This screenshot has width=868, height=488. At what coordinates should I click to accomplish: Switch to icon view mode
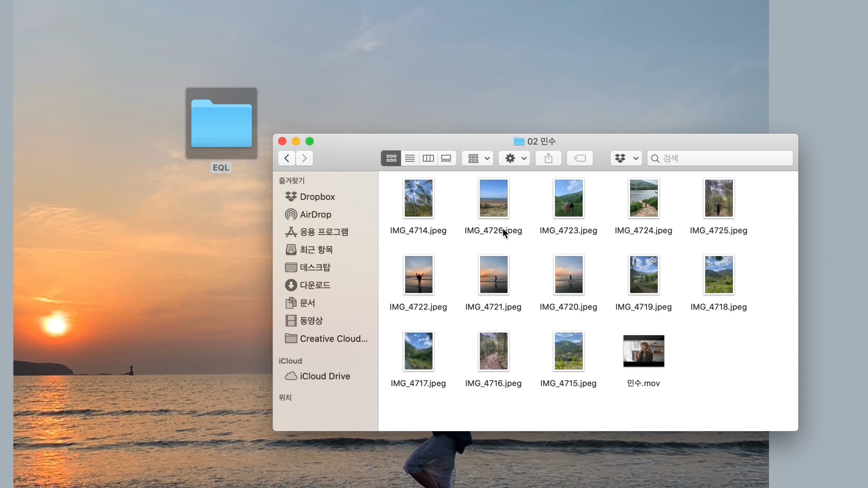coord(391,158)
